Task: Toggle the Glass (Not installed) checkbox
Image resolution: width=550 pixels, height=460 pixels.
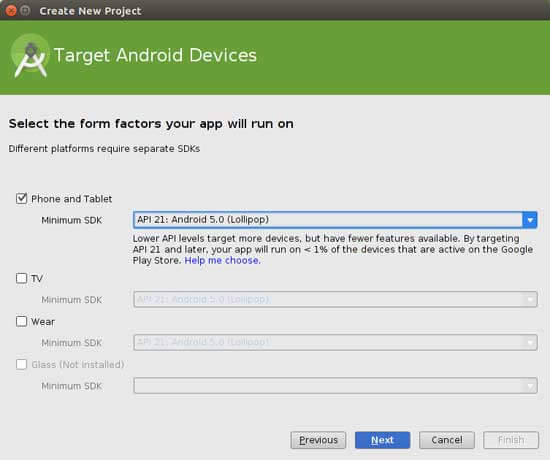Action: (x=21, y=364)
